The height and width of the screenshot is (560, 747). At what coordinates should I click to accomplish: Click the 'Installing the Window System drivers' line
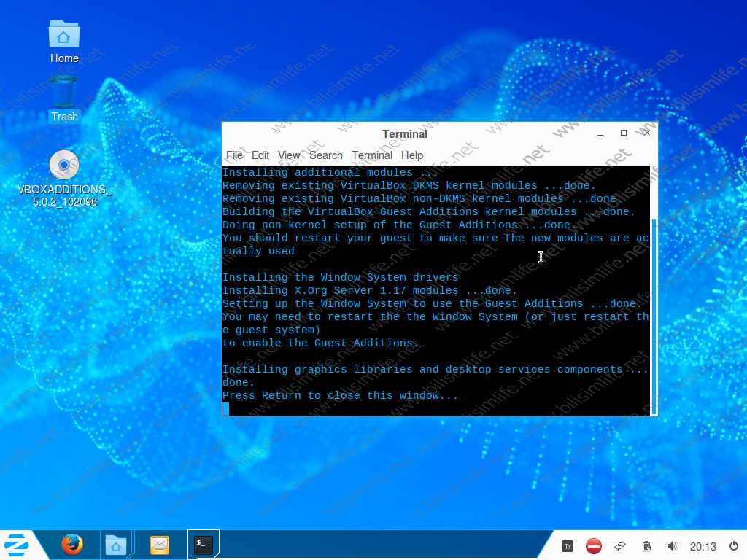[340, 277]
